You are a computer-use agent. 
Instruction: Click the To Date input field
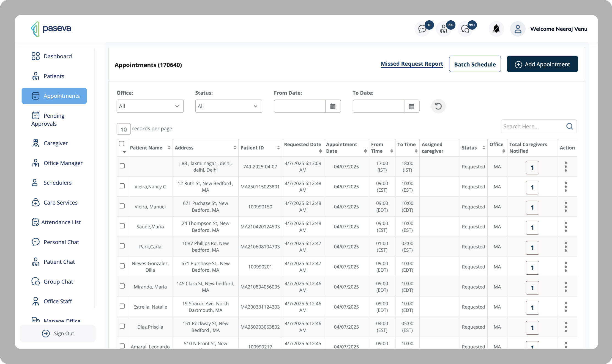click(x=379, y=106)
